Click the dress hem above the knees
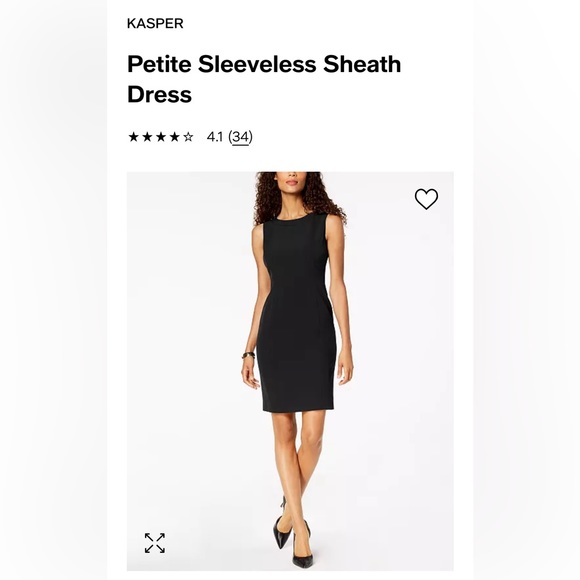The image size is (580, 580). pos(298,409)
